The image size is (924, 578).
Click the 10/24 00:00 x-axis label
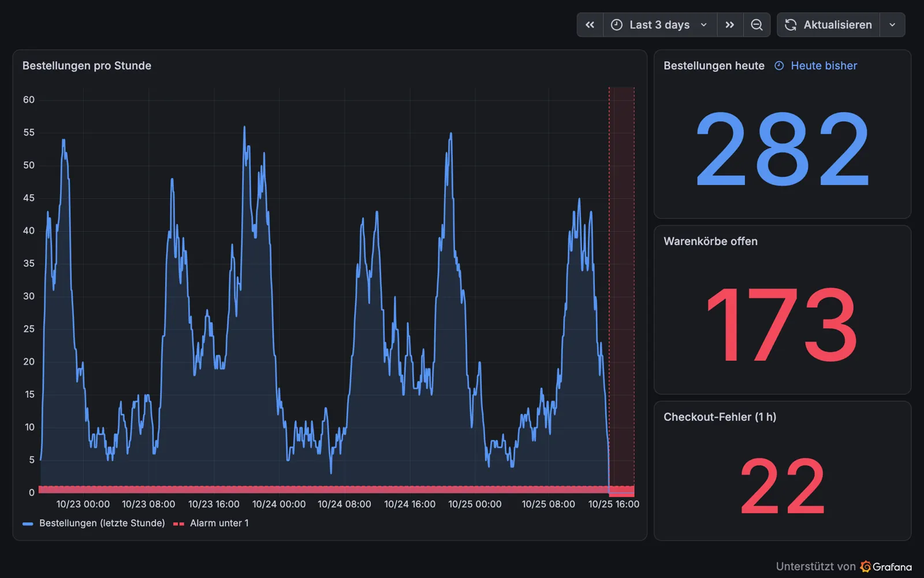click(x=279, y=504)
